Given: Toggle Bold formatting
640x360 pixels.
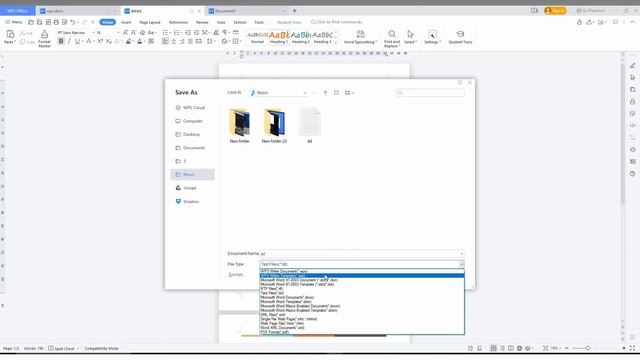Looking at the screenshot, I should (x=61, y=41).
